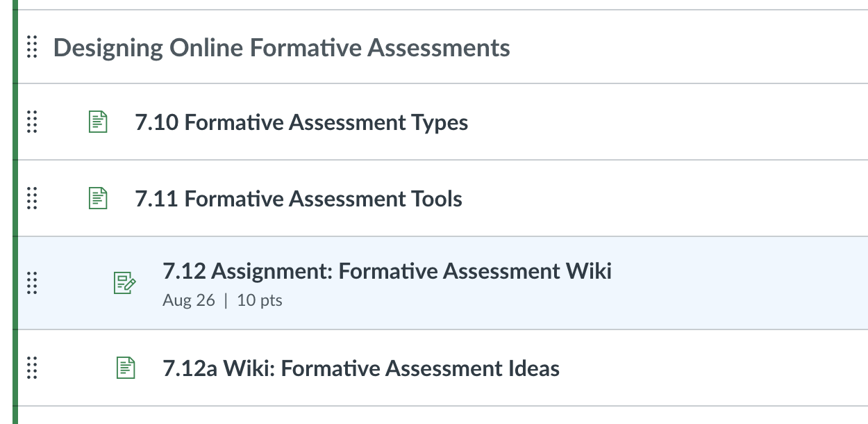Click the page icon beside 7.11 Formative Assessment Tools

pos(99,199)
